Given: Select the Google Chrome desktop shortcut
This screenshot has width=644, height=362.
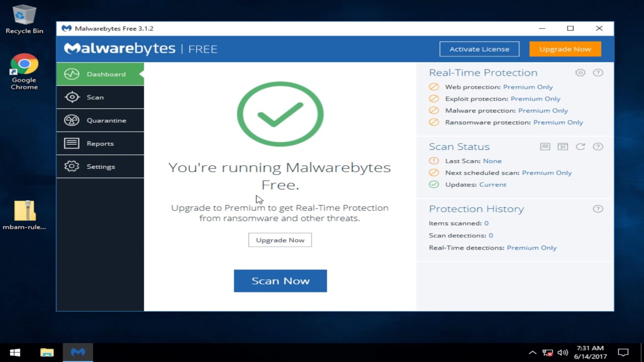Looking at the screenshot, I should tap(24, 72).
